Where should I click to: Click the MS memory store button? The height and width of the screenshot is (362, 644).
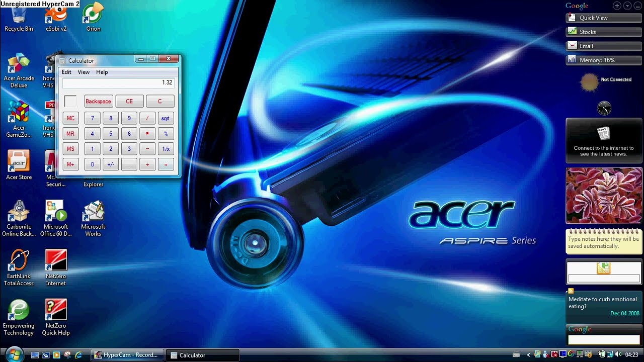coord(70,149)
